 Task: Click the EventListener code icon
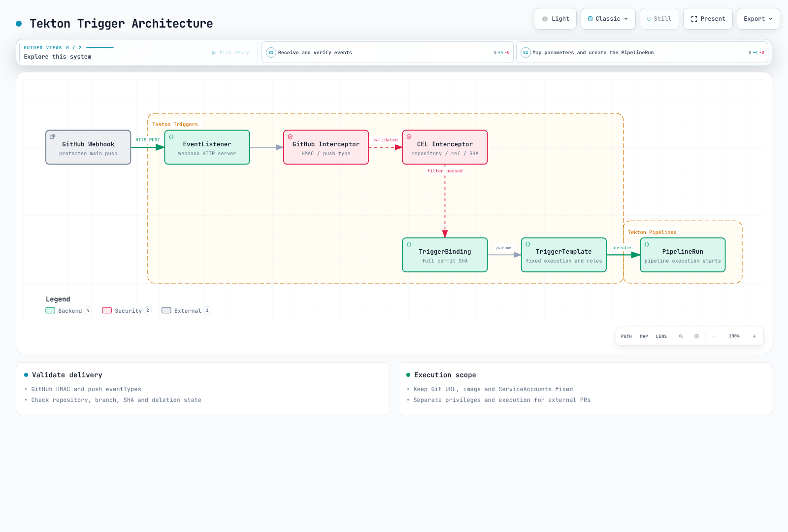point(171,137)
